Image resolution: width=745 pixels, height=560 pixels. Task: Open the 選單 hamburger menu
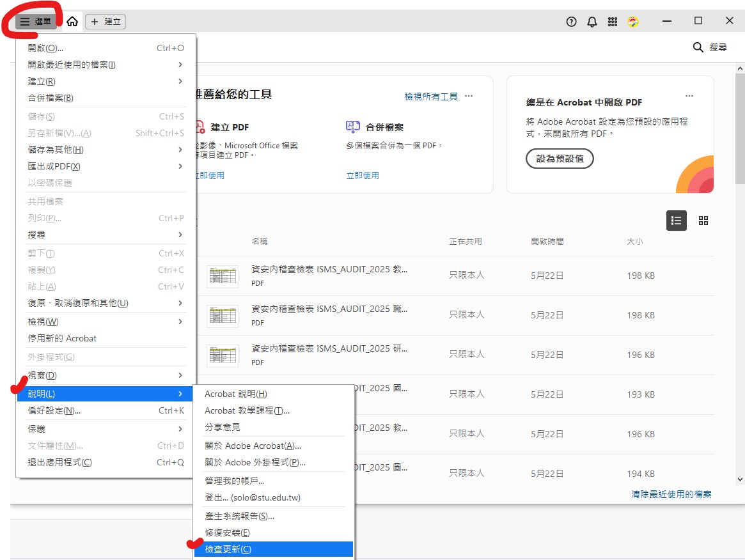pos(36,21)
